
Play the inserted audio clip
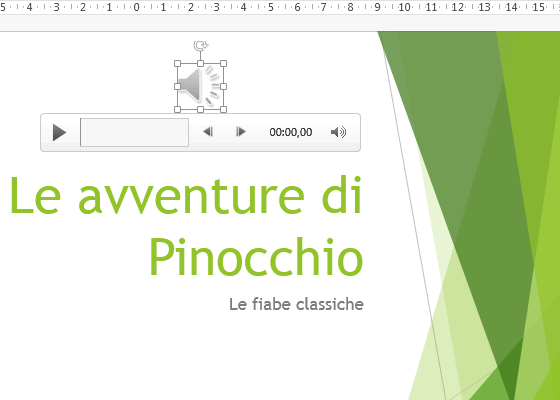coord(59,132)
